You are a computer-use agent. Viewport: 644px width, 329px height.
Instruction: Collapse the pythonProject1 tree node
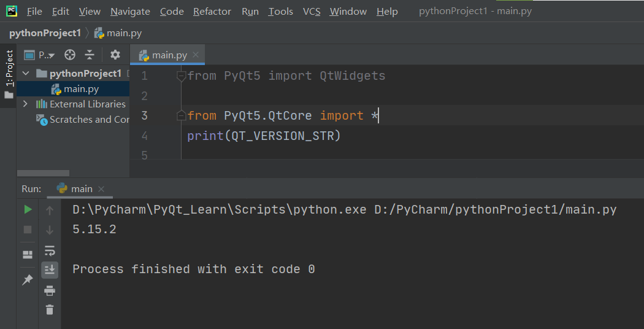(x=26, y=74)
